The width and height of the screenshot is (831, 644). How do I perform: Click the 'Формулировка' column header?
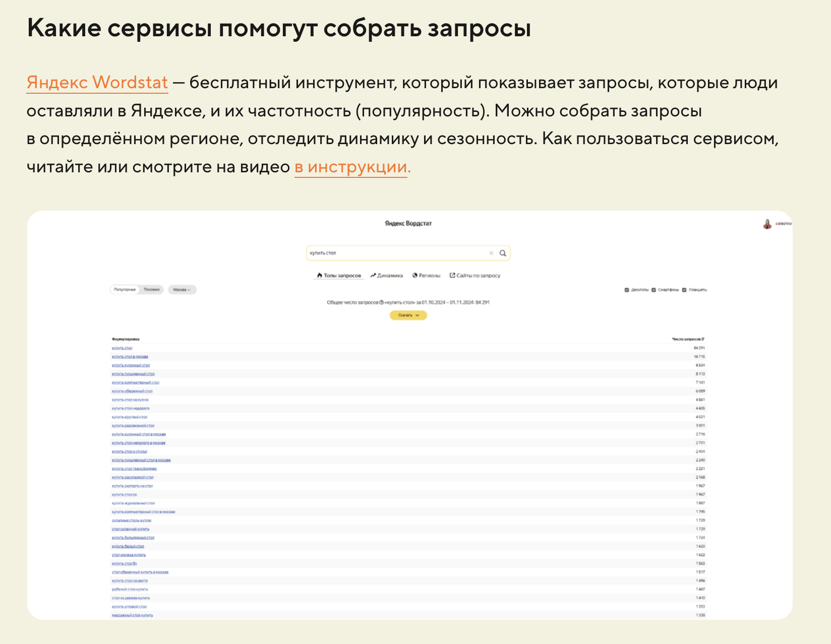click(126, 339)
